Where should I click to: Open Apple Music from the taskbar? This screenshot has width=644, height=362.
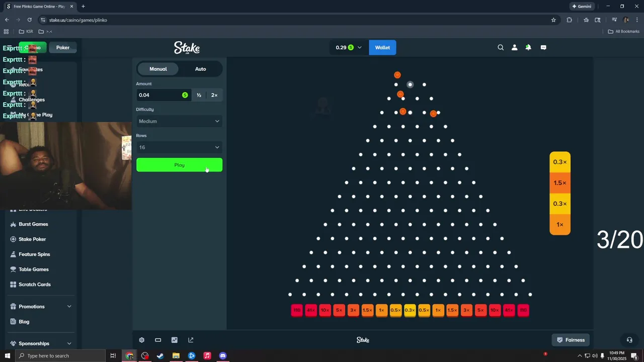pos(207,355)
